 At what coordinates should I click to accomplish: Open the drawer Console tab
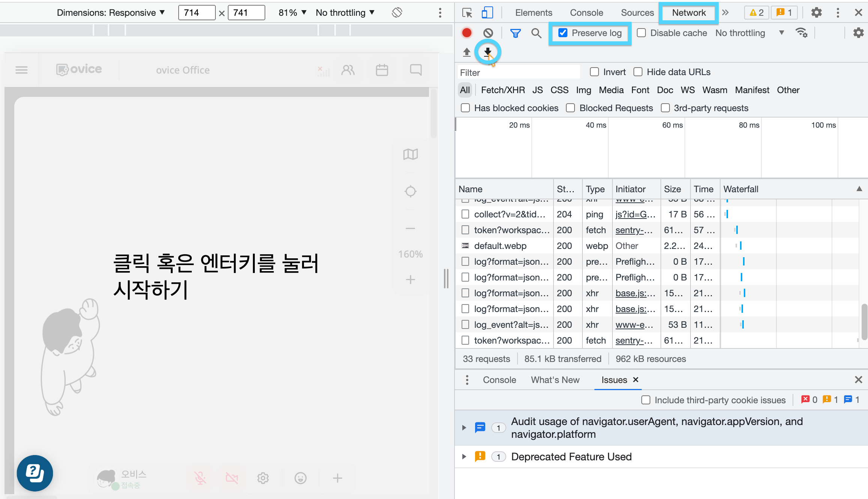pos(499,380)
